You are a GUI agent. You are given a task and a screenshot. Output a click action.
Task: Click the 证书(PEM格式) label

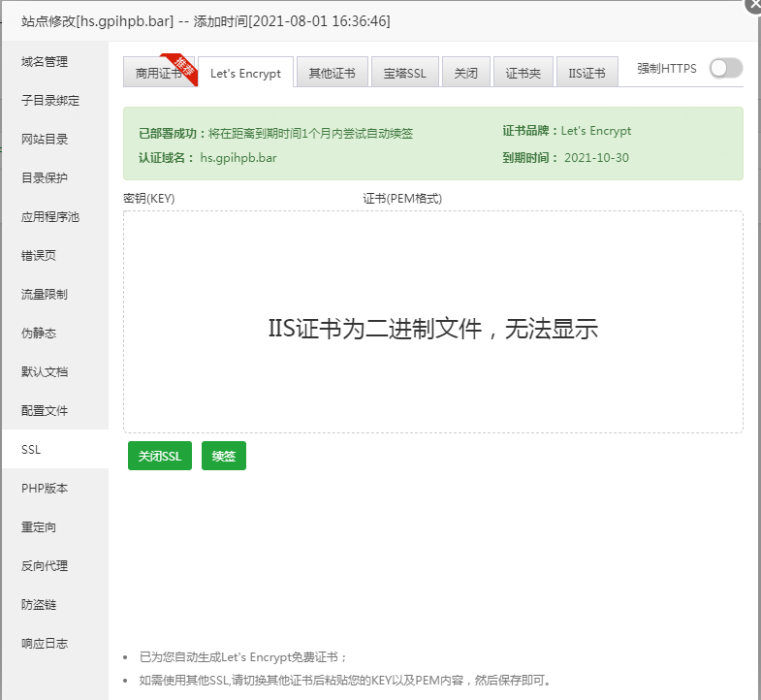[x=402, y=199]
